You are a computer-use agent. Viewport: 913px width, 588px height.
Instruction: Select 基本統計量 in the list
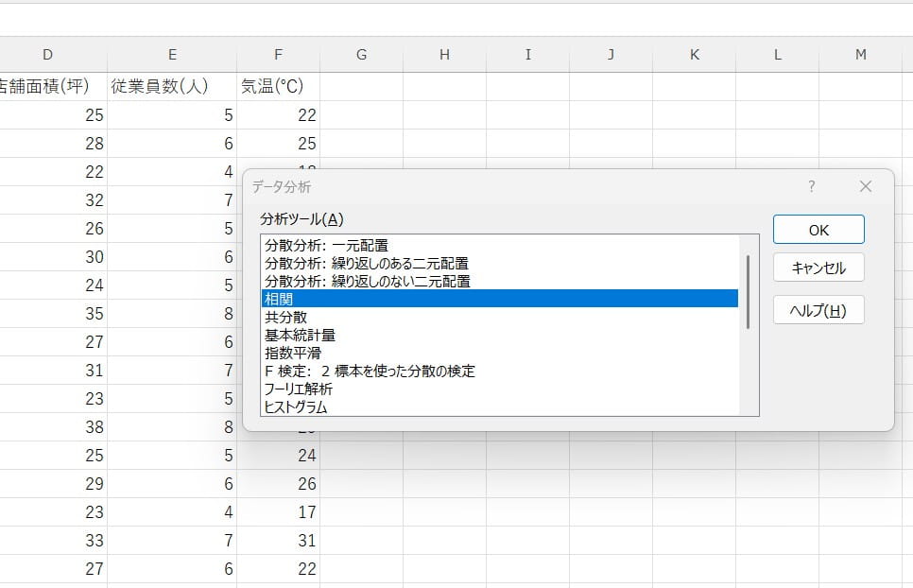point(300,335)
